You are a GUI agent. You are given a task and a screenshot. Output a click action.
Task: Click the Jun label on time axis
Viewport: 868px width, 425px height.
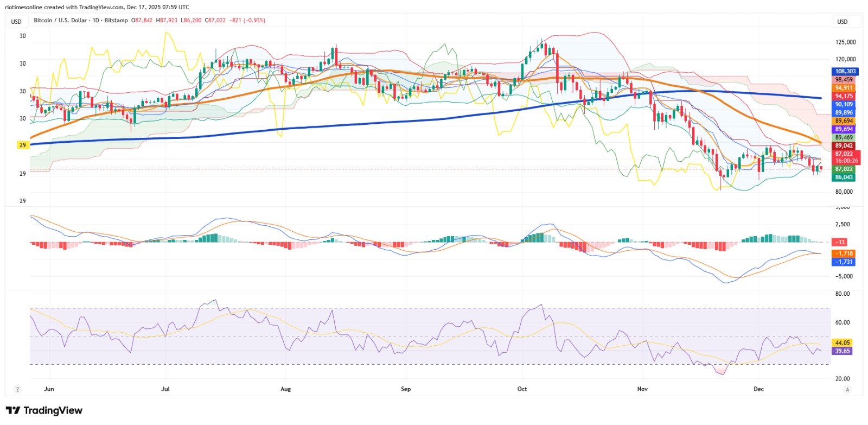click(x=49, y=389)
